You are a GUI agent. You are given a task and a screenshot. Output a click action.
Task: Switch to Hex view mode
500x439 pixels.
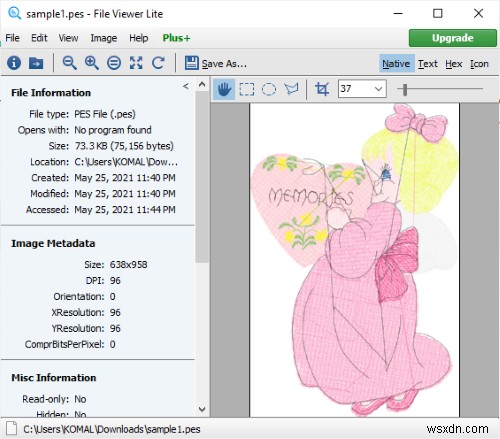click(454, 64)
